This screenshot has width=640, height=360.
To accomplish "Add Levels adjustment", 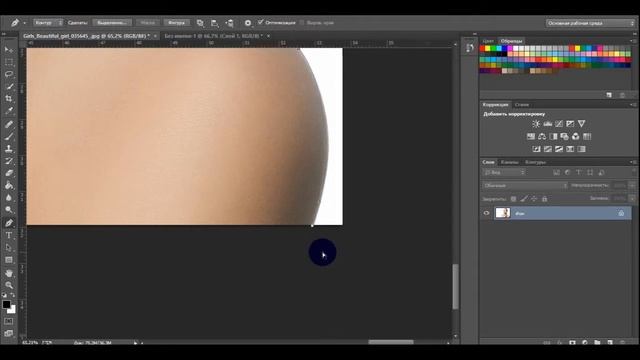I will 547,124.
